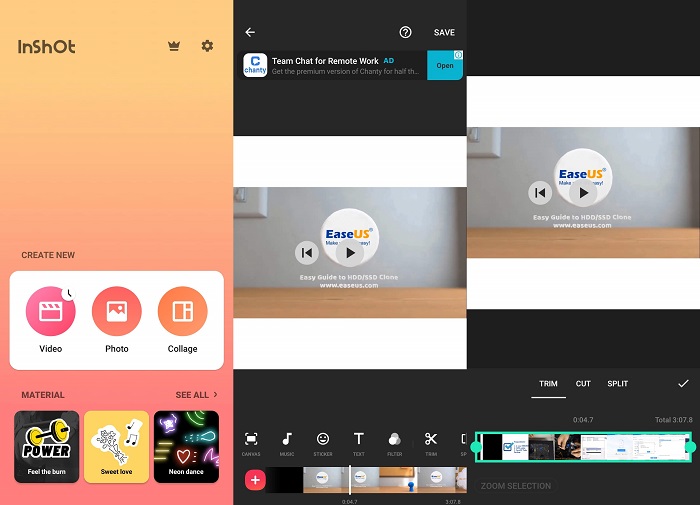Go back with the arrow icon
This screenshot has width=700, height=505.
(x=250, y=32)
